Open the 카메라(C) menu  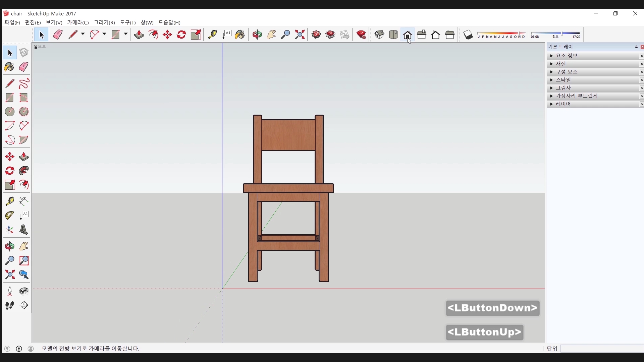pyautogui.click(x=78, y=22)
